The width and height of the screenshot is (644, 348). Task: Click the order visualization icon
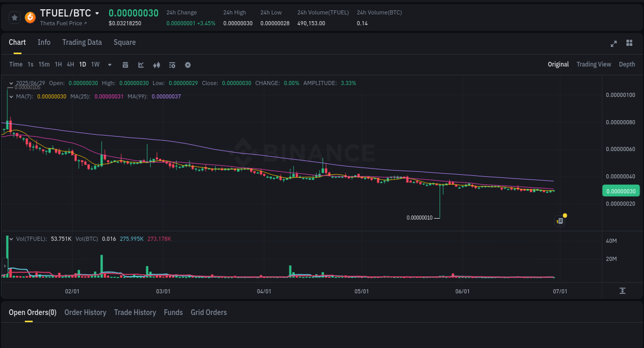coord(172,64)
